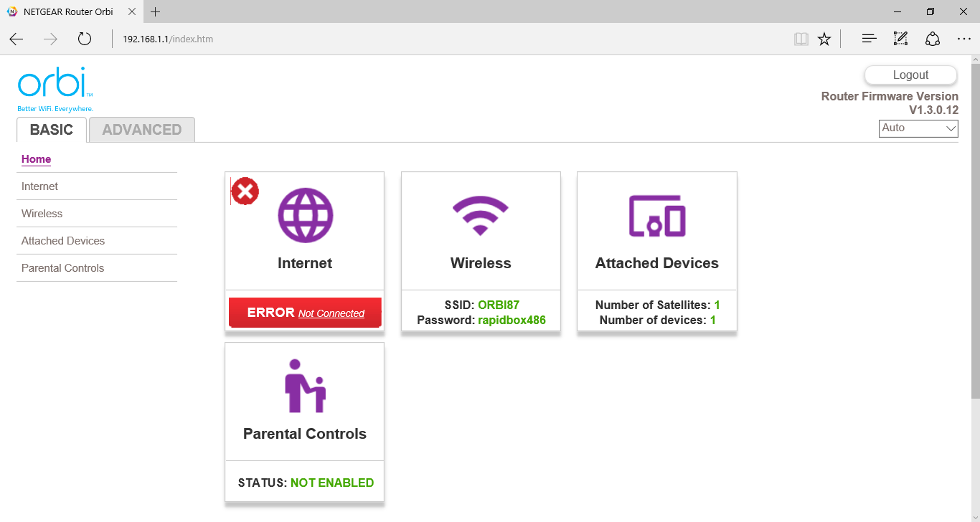Image resolution: width=980 pixels, height=522 pixels.
Task: Click the address bar URL field
Action: point(430,39)
